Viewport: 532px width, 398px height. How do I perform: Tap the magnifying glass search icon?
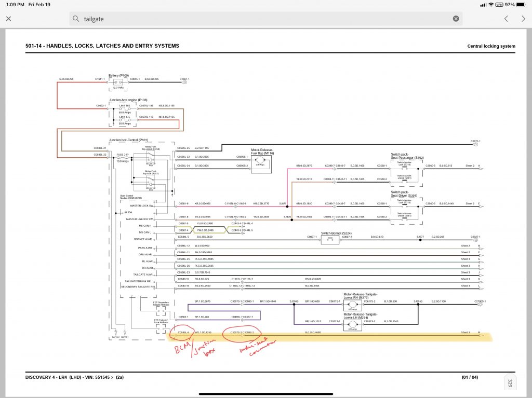76,19
